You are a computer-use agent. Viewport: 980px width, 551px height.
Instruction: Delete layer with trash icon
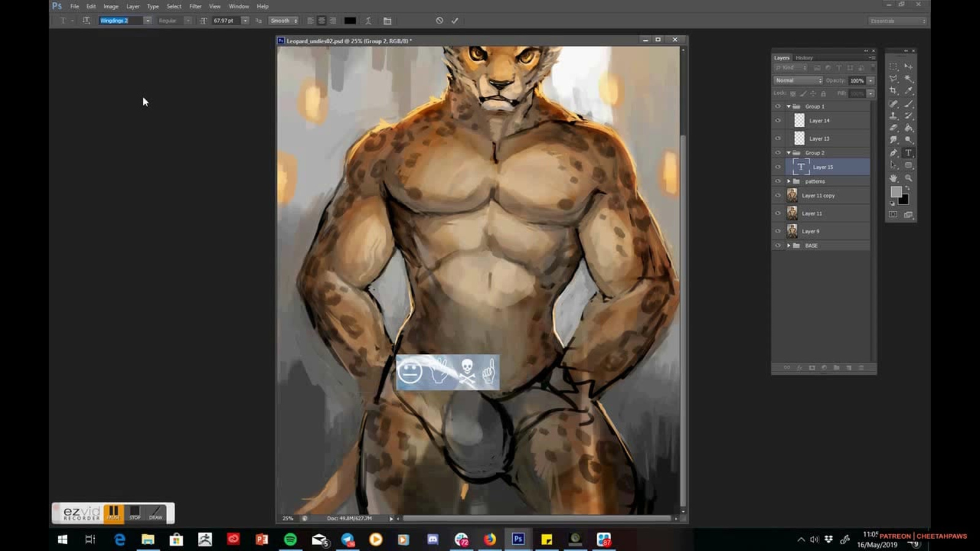pos(861,368)
